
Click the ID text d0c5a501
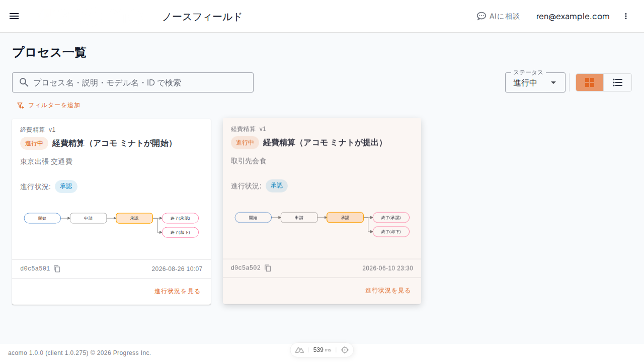click(35, 269)
